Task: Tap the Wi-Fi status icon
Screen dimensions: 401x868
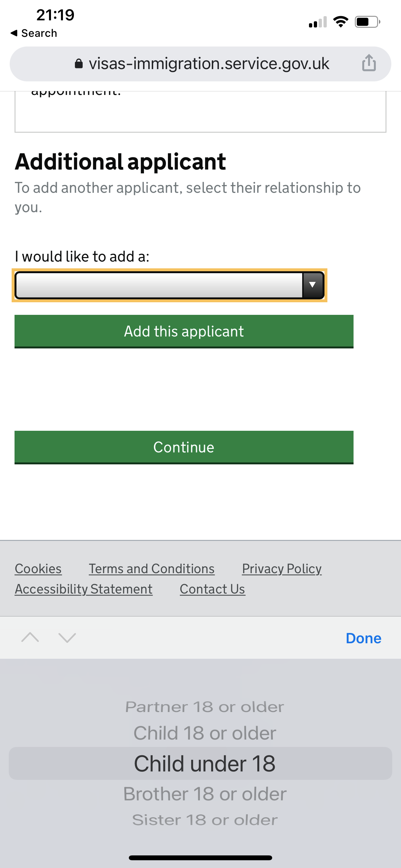Action: [340, 22]
